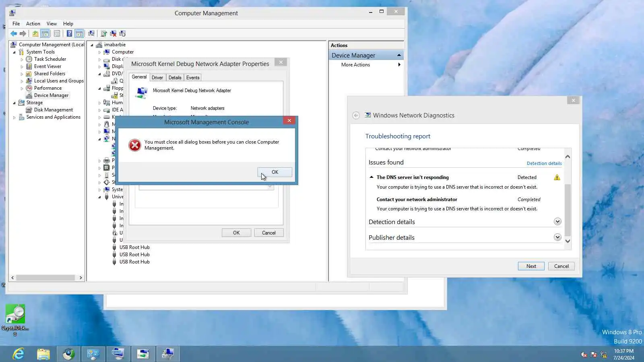
Task: Select the Performance gauge icon in tree
Action: click(x=29, y=88)
